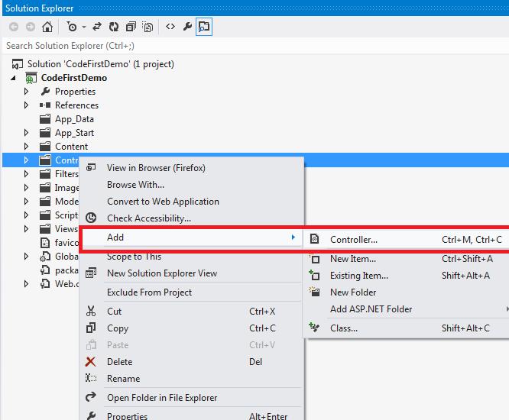
Task: Open the Pending Changes Filter dropdown arrow
Action: 83,27
